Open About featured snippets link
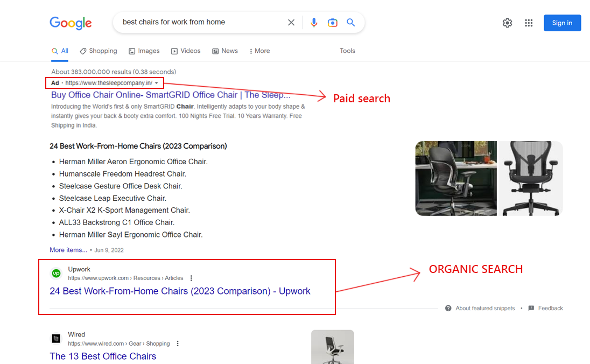 point(485,309)
